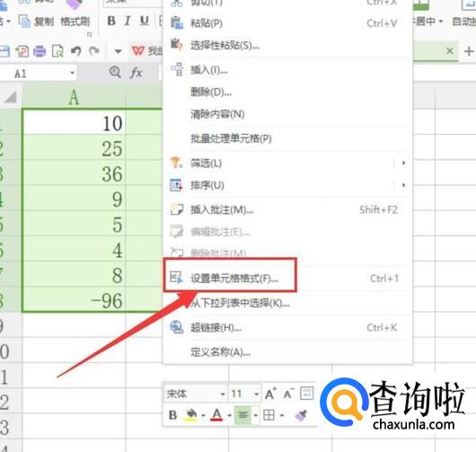Select cell containing -96
Image resolution: width=476 pixels, height=452 pixels.
click(x=75, y=300)
